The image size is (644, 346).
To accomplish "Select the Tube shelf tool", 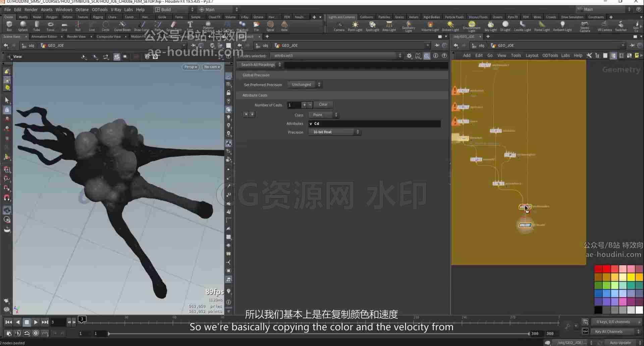I will tap(37, 26).
